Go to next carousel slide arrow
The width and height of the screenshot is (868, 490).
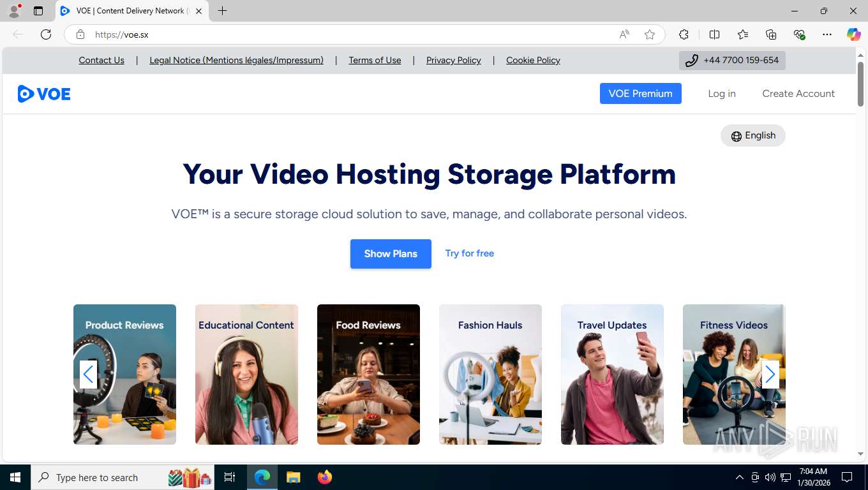pyautogui.click(x=770, y=375)
